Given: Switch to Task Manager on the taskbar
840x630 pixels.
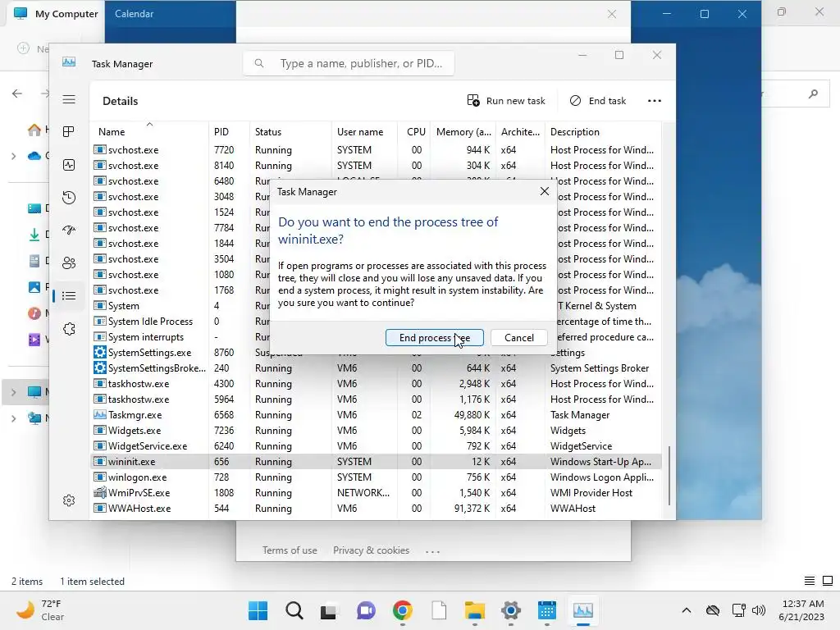Looking at the screenshot, I should pos(583,610).
